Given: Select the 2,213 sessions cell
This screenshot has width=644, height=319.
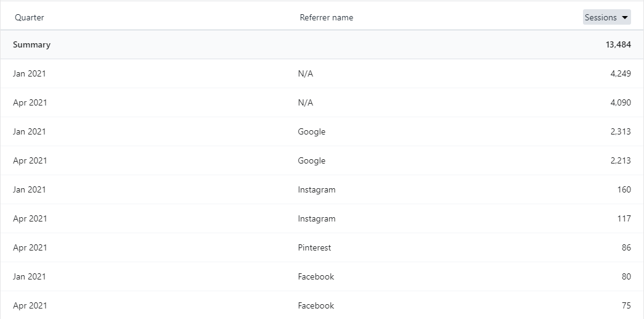Looking at the screenshot, I should click(621, 160).
